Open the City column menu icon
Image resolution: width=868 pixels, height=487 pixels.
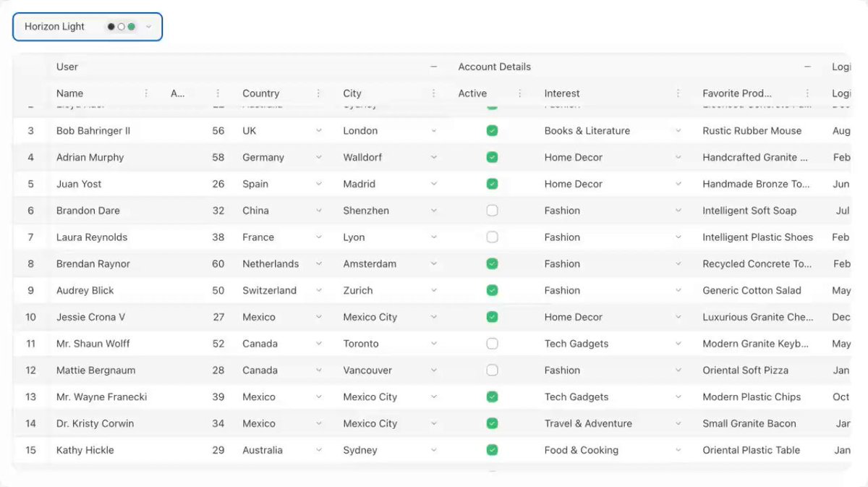click(433, 93)
